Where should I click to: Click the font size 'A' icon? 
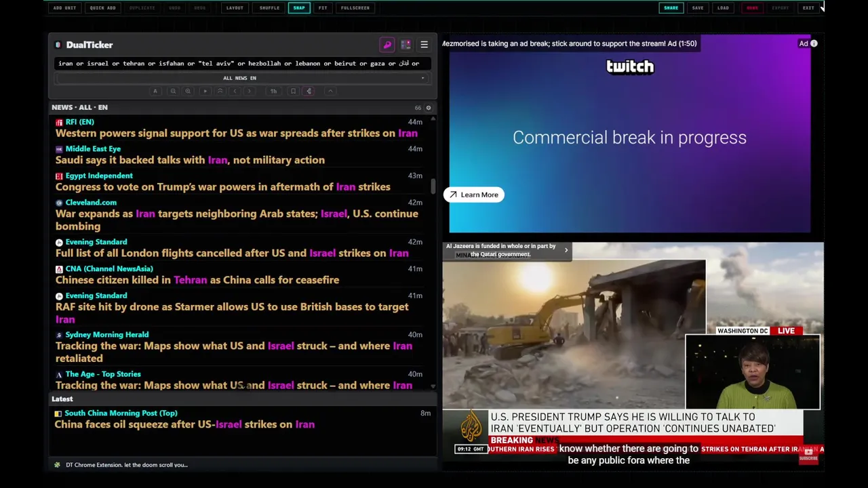tap(155, 91)
